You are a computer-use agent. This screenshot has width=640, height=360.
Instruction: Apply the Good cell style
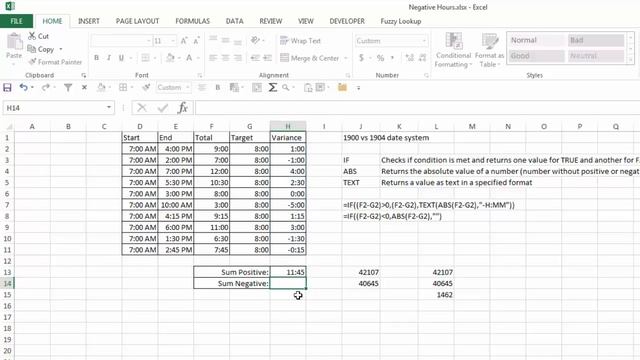(x=537, y=56)
